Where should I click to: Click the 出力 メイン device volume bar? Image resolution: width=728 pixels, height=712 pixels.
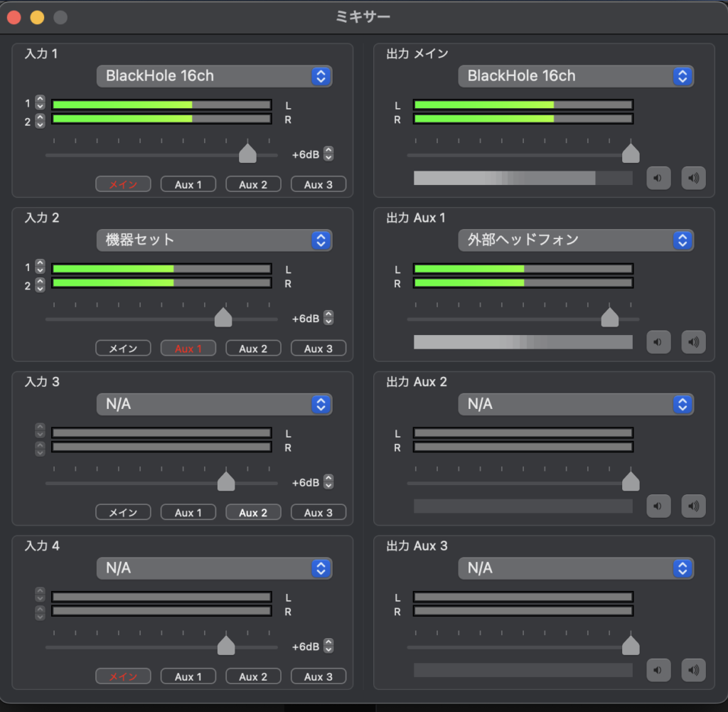pyautogui.click(x=523, y=178)
